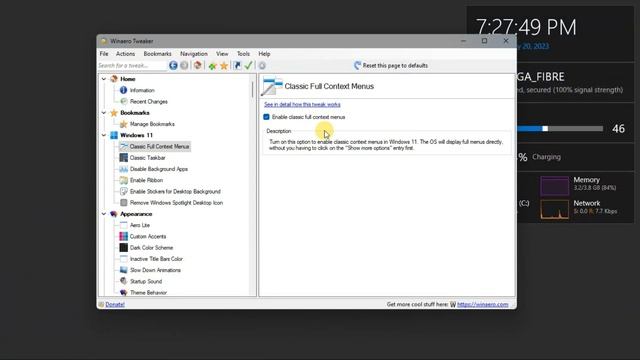Open the View menu

(222, 53)
